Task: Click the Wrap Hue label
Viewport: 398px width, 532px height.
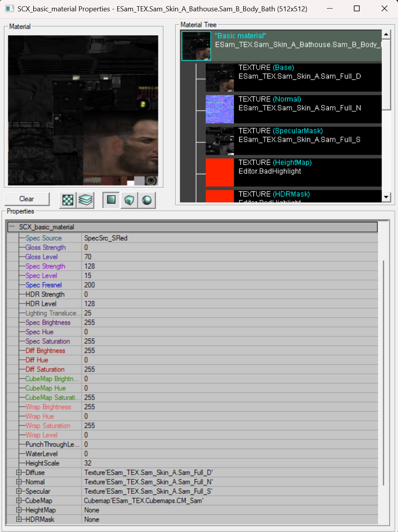Action: [39, 416]
